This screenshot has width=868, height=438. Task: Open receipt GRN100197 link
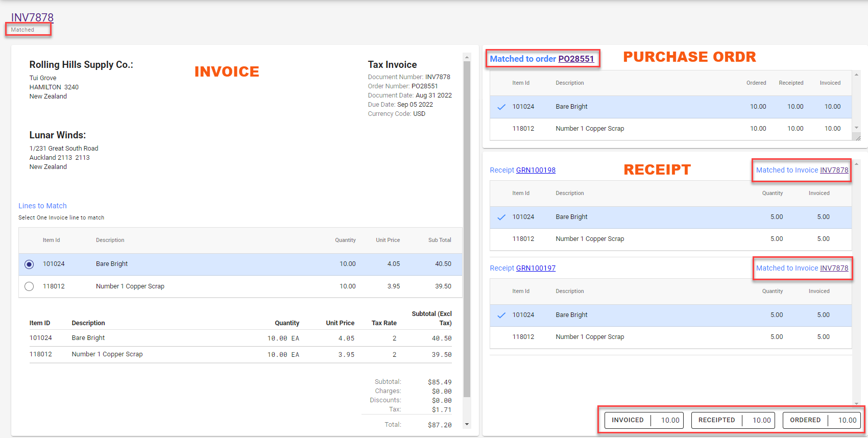click(x=536, y=268)
